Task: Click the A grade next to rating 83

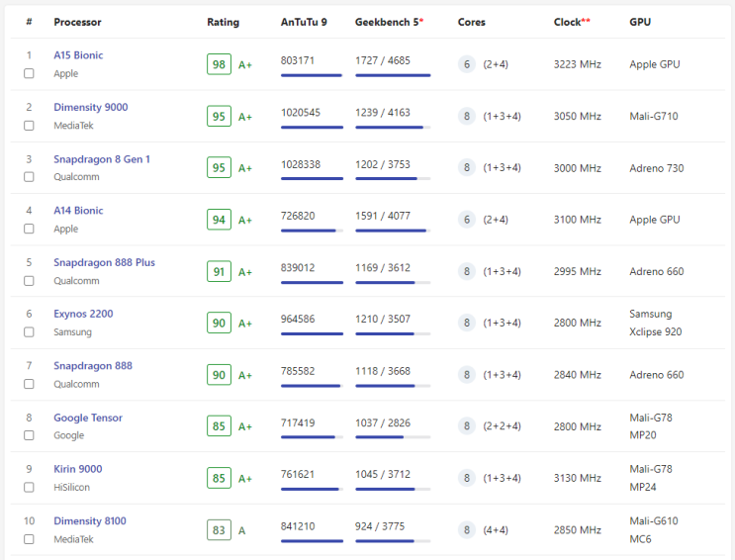Action: click(242, 530)
